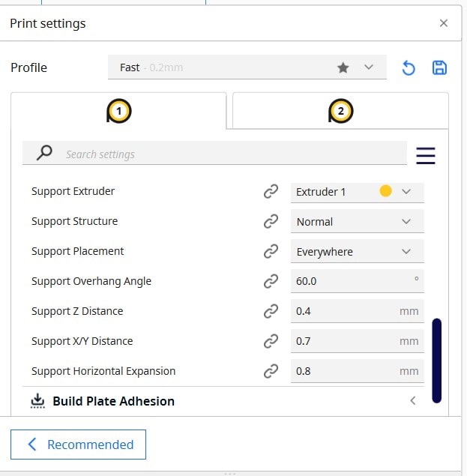Expand the Build Plate Adhesion section
The image size is (467, 476).
pyautogui.click(x=412, y=401)
